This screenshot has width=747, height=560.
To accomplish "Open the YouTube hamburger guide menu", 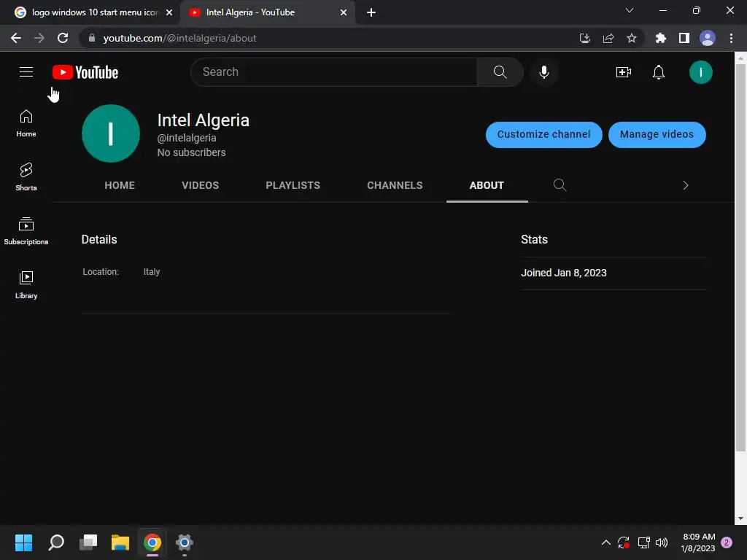I will [x=26, y=72].
